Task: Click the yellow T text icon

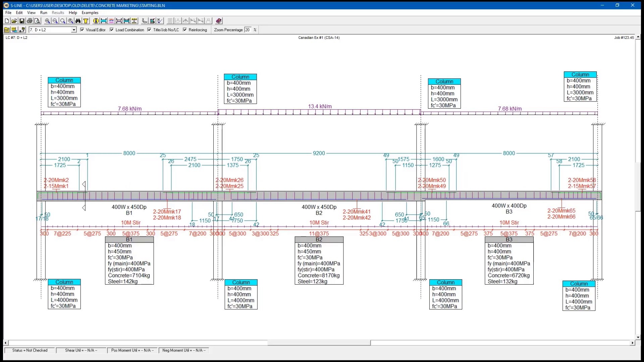Action: coord(86,21)
